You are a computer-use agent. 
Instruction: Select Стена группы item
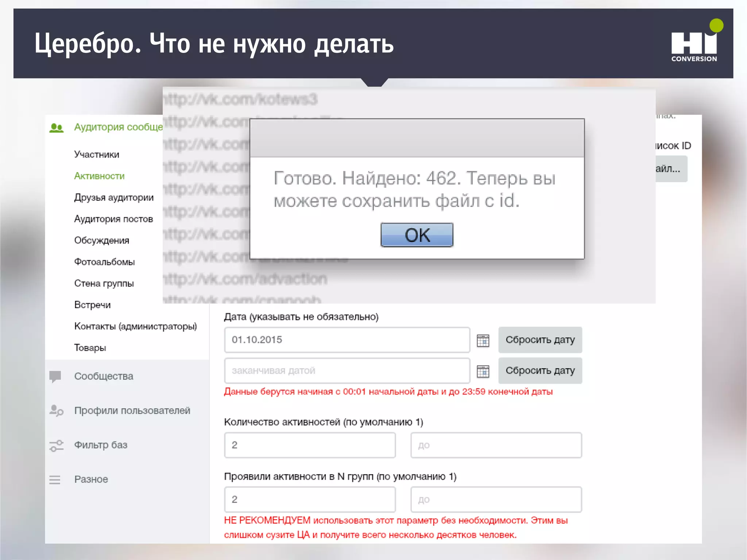104,283
